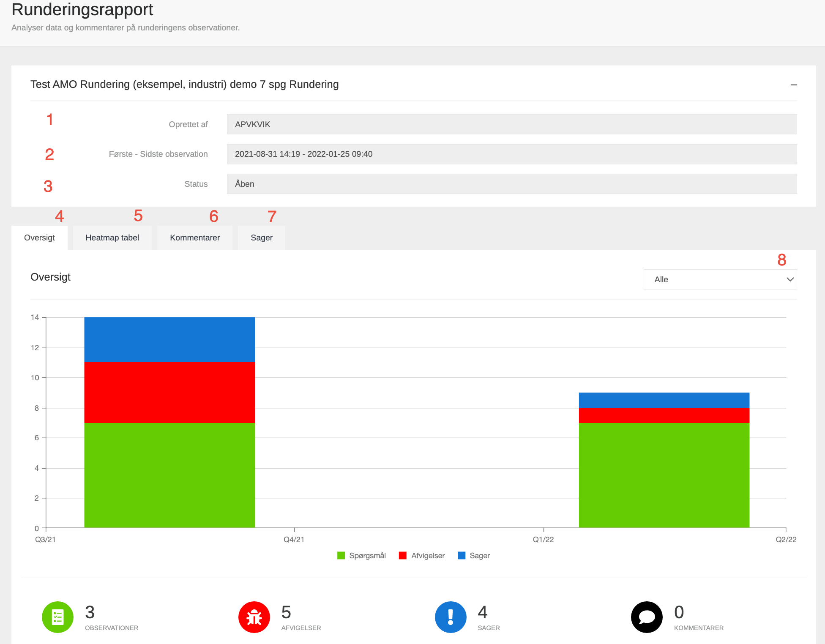The image size is (825, 644).
Task: Switch to the Heatmap tabel tab
Action: pyautogui.click(x=112, y=237)
